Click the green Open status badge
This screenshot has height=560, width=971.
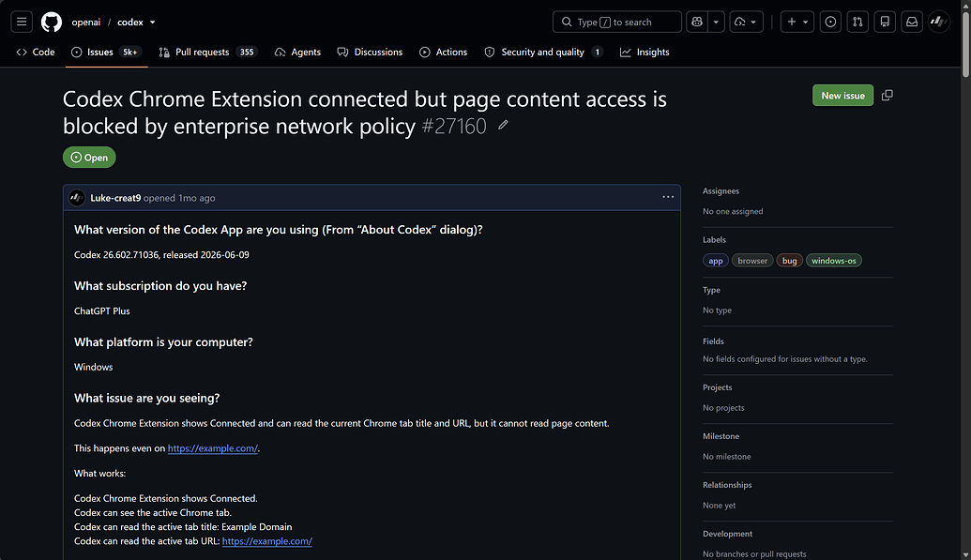[89, 158]
